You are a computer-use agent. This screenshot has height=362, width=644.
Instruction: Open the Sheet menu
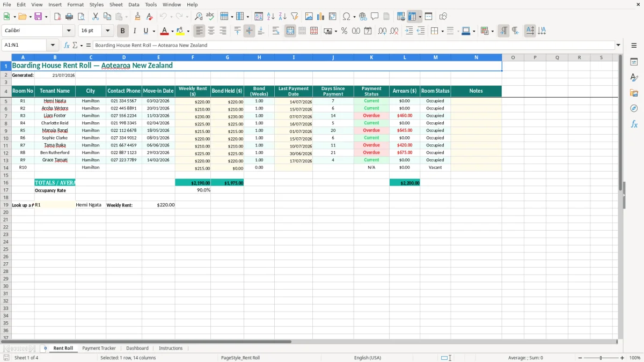116,4
